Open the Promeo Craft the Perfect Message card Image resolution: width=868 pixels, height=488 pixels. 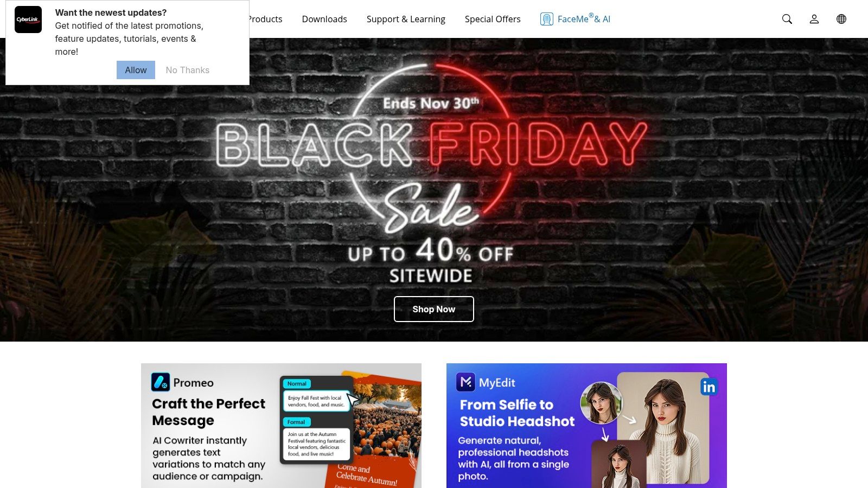[281, 426]
